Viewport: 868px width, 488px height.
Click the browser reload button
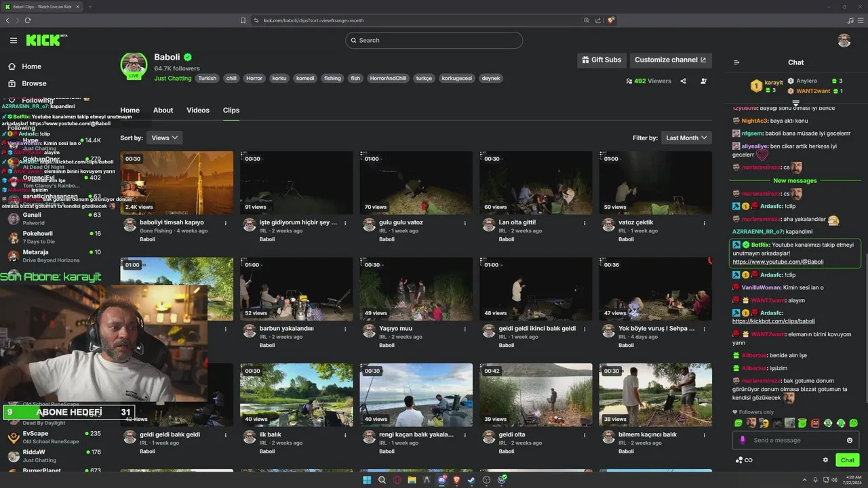[28, 20]
